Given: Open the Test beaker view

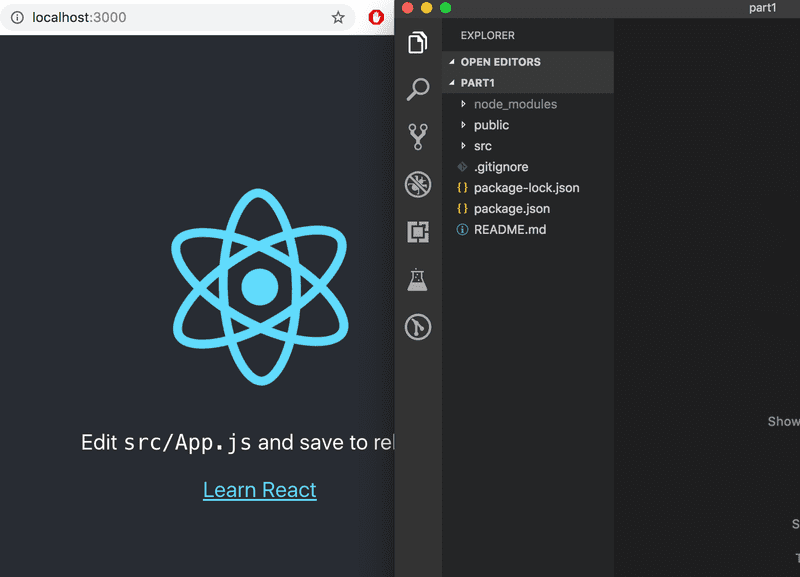Looking at the screenshot, I should pos(417,280).
